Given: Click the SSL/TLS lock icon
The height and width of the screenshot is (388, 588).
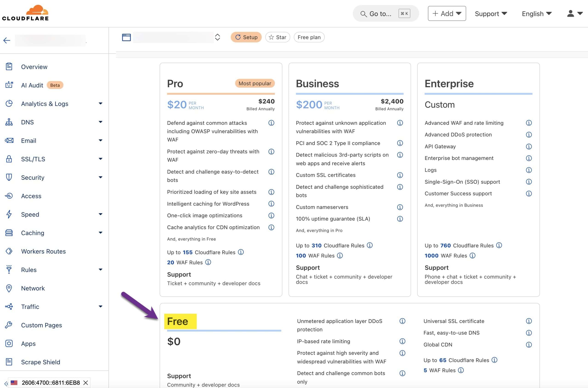Looking at the screenshot, I should pos(9,159).
